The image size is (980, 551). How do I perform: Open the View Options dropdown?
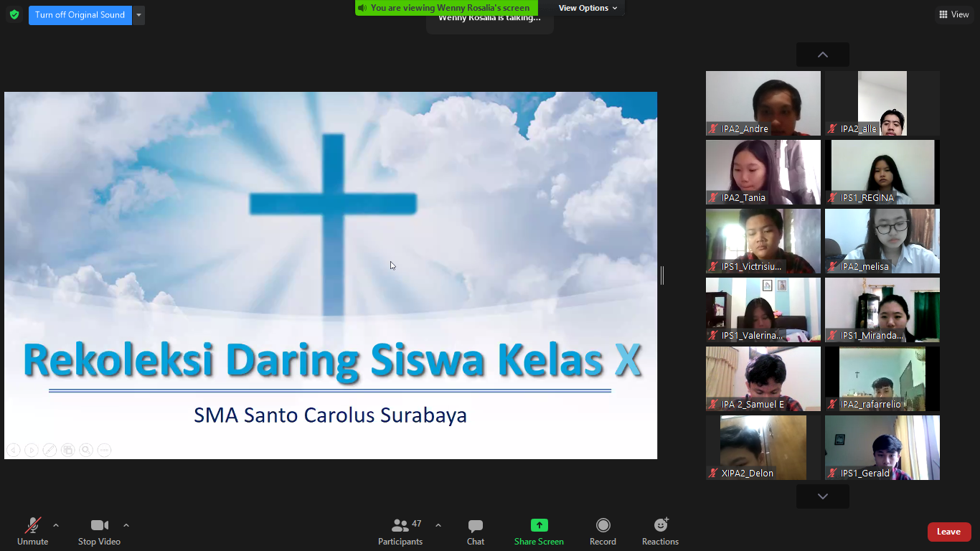(x=588, y=8)
